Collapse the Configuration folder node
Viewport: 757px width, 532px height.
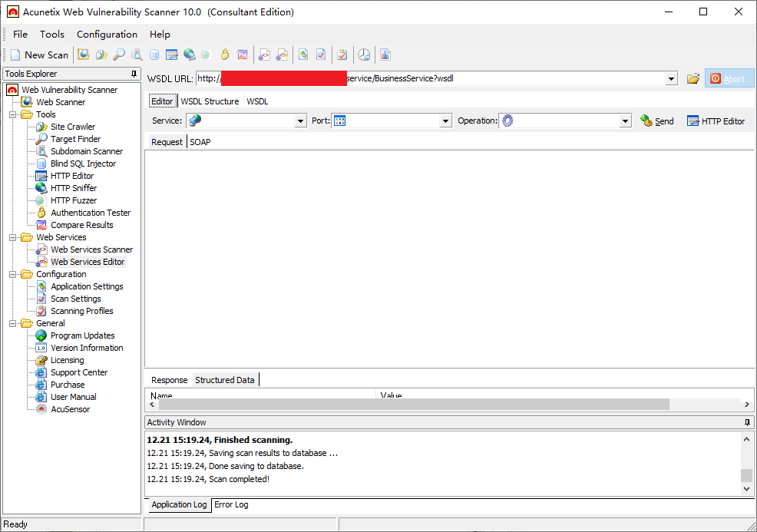[12, 274]
